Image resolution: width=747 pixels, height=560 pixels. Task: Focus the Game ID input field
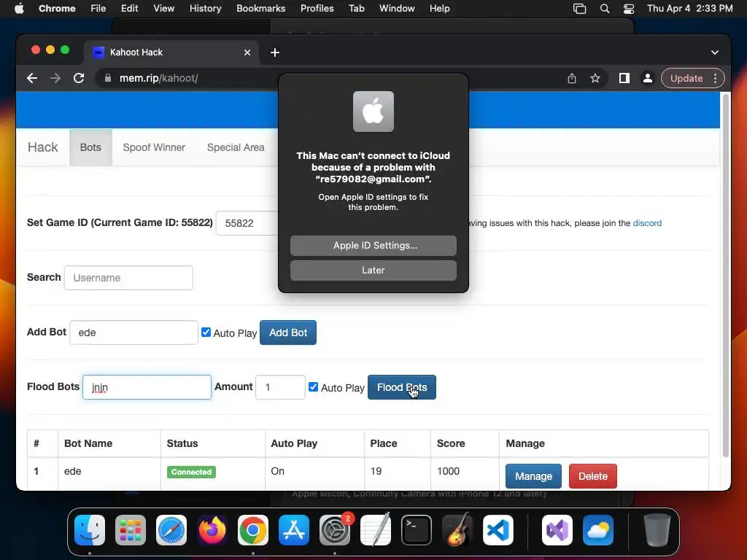pyautogui.click(x=247, y=223)
